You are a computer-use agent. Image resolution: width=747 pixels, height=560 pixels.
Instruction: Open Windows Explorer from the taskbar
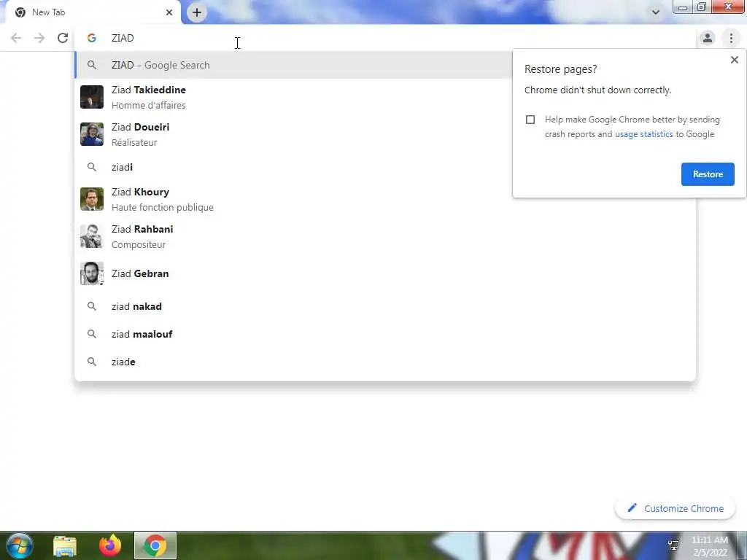pos(65,545)
